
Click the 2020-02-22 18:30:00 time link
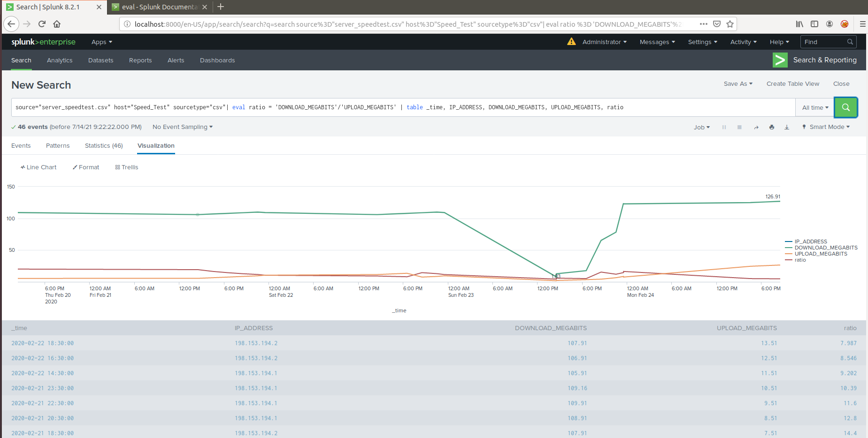tap(43, 343)
